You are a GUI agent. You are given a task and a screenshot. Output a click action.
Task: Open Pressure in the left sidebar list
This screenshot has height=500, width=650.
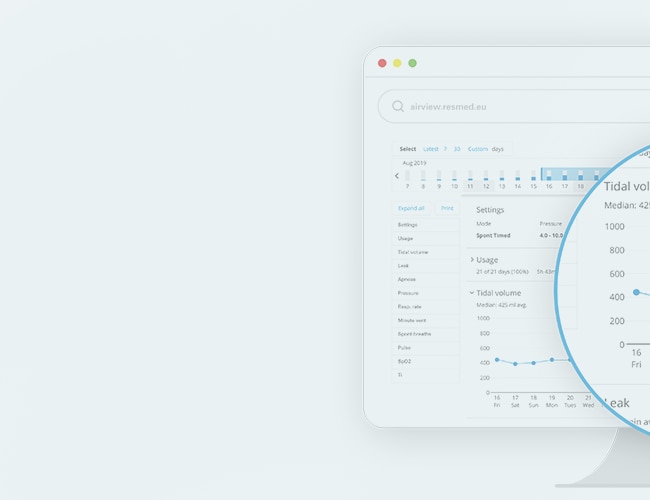click(x=426, y=293)
